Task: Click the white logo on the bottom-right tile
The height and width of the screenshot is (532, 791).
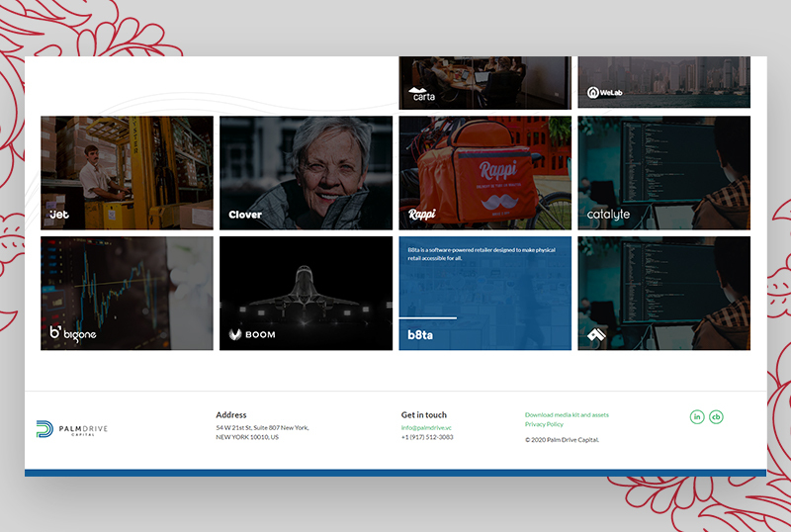Action: point(596,334)
